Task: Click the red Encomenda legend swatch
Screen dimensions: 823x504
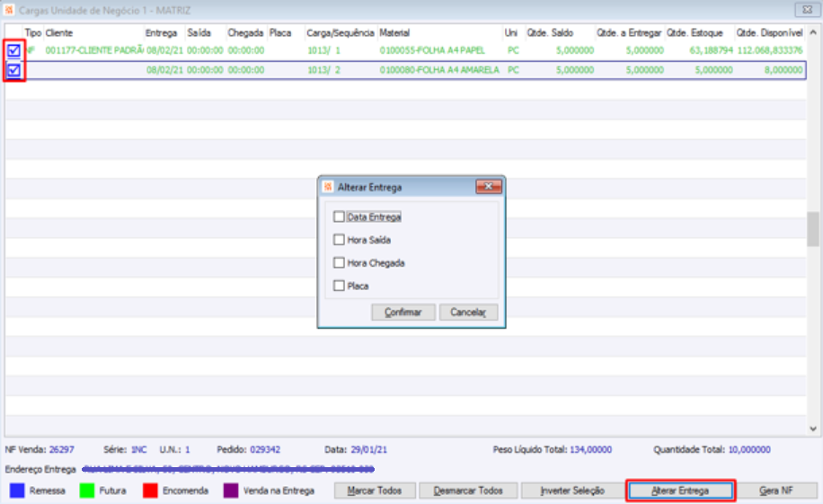Action: pyautogui.click(x=151, y=491)
